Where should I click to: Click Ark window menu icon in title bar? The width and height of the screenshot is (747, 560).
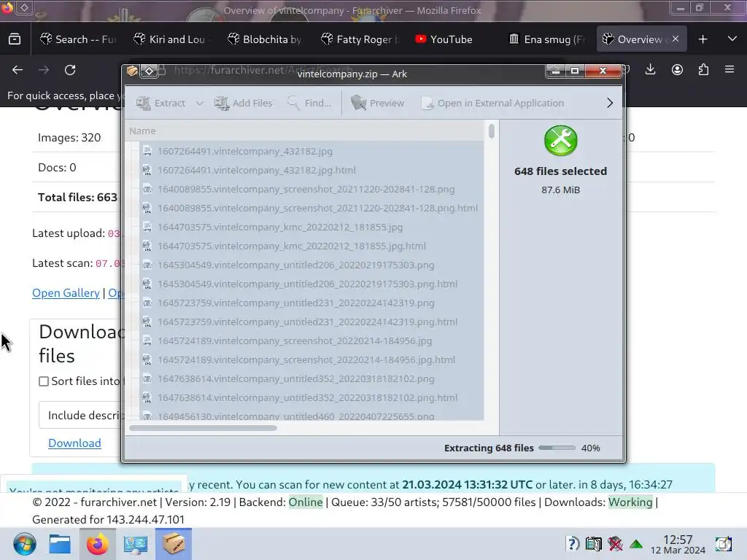[132, 71]
